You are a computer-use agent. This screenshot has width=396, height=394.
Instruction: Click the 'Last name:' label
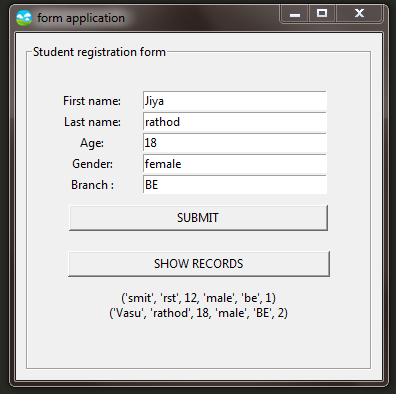92,122
